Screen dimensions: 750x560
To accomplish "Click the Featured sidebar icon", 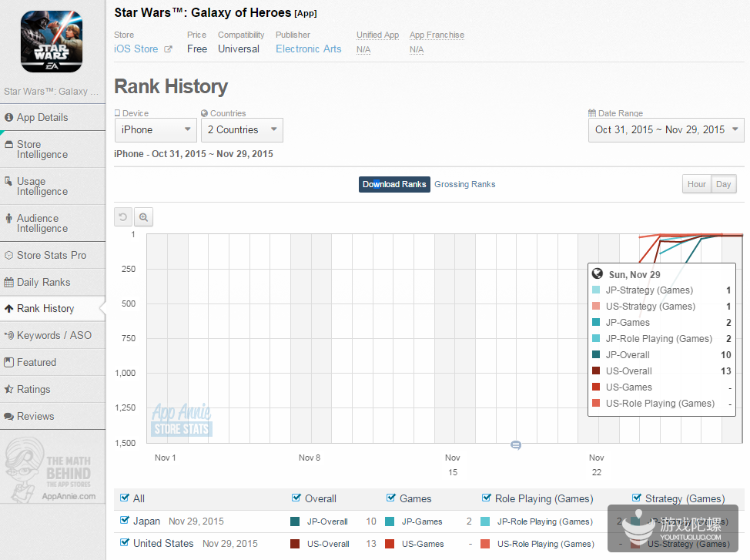I will [x=8, y=362].
